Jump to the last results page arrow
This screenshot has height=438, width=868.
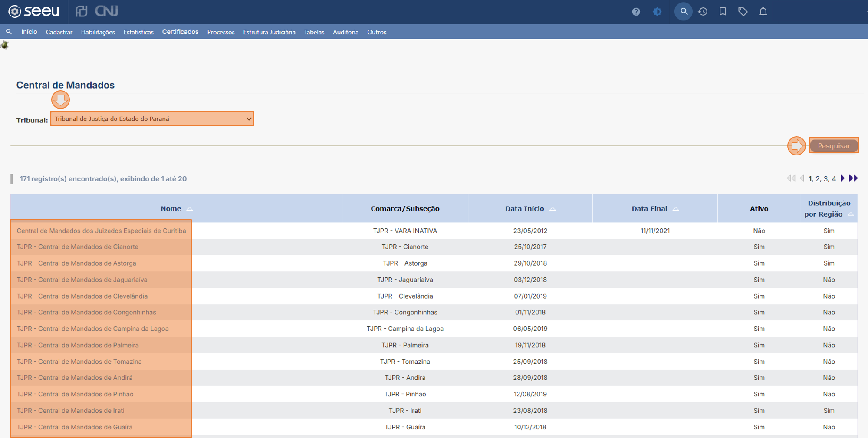click(853, 178)
